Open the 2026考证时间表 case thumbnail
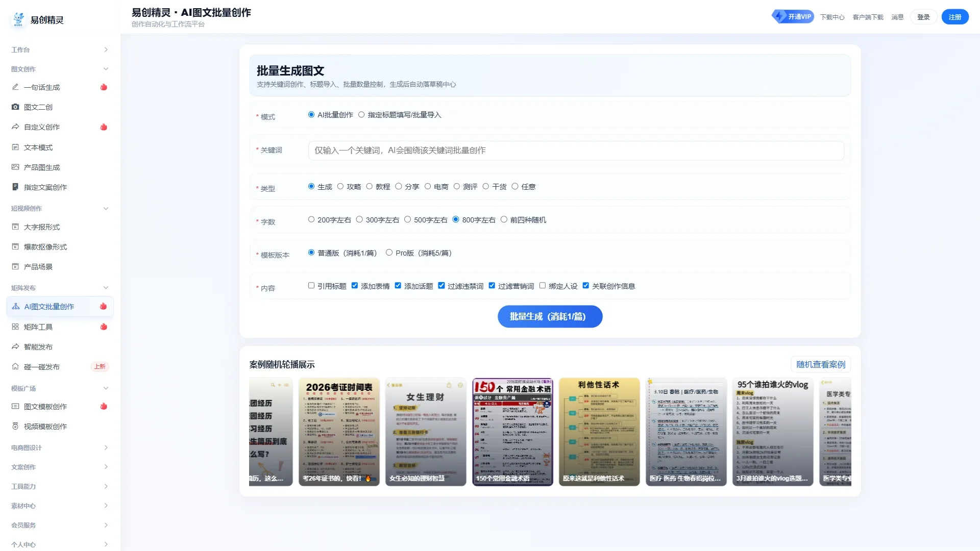980x551 pixels. tap(339, 432)
